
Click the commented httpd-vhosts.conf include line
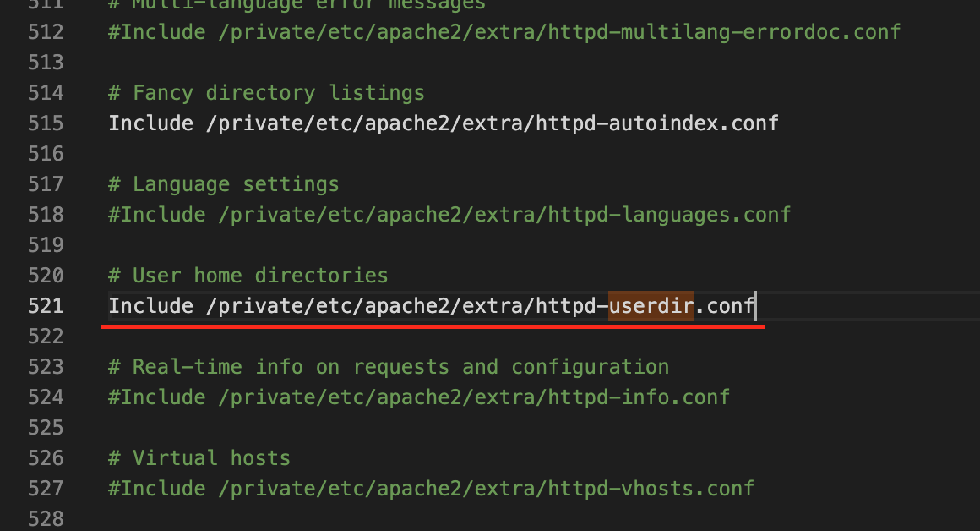pyautogui.click(x=431, y=489)
